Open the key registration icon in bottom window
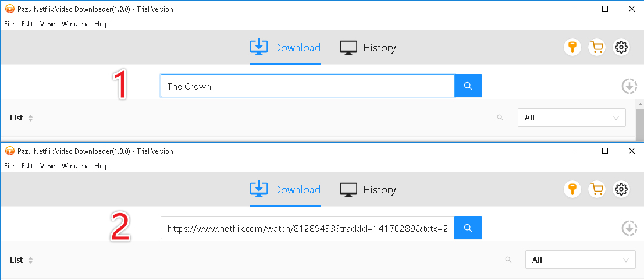This screenshot has height=280, width=644. point(572,190)
